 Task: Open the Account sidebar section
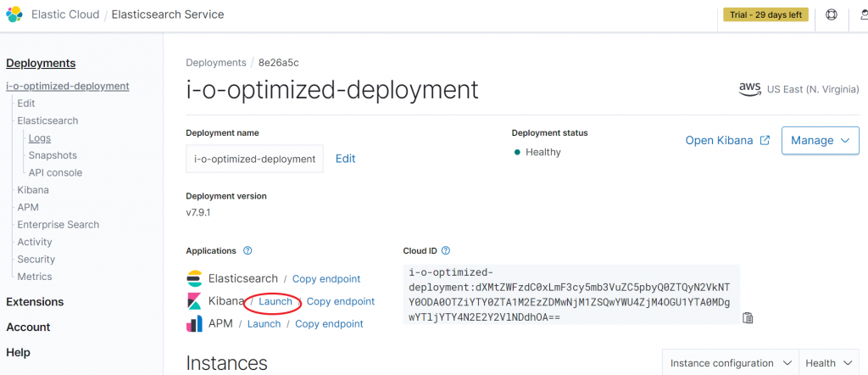point(28,327)
